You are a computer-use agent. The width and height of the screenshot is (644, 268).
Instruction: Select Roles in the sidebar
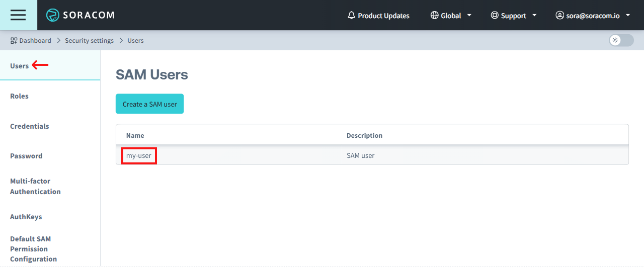click(x=20, y=96)
